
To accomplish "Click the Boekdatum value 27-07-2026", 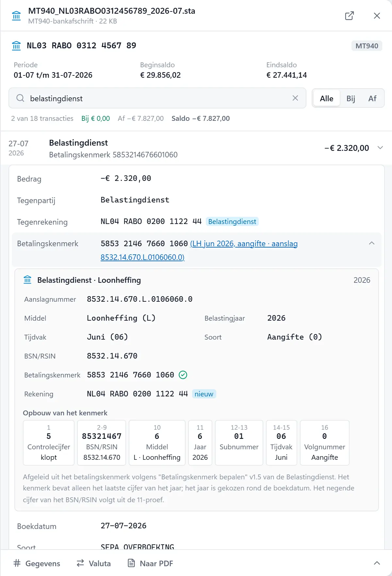I will (x=123, y=526).
